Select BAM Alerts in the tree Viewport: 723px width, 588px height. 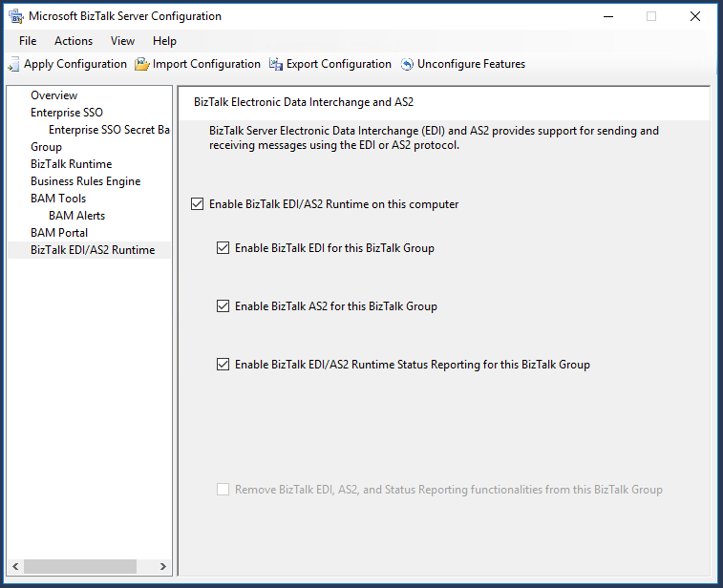(x=77, y=215)
